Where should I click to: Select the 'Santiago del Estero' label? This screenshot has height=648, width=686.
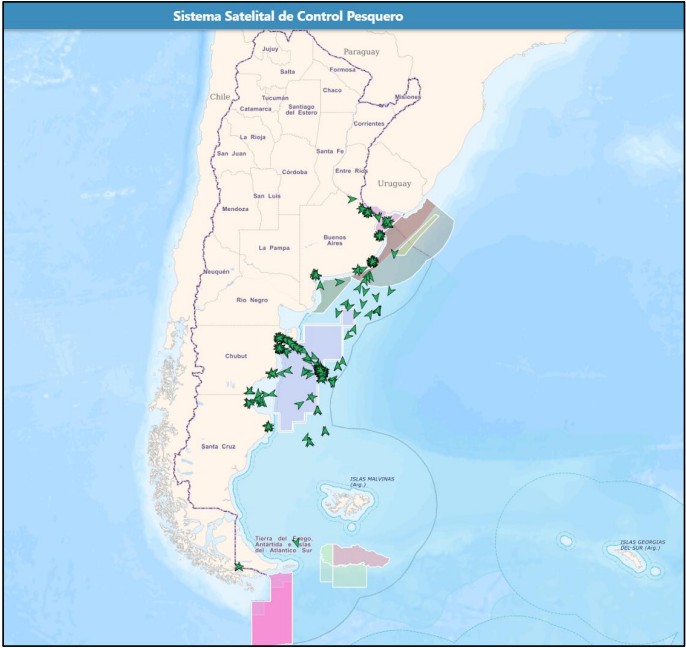click(301, 109)
